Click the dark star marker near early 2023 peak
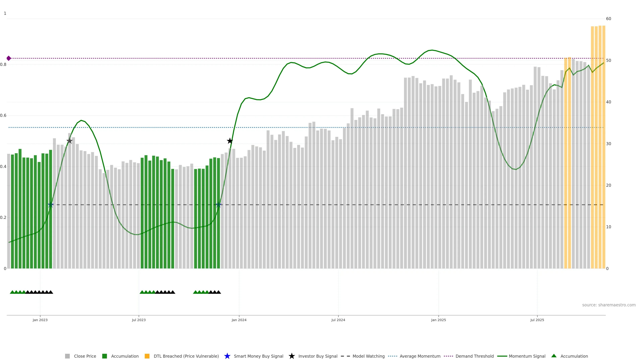Viewport: 644px width, 362px height. [69, 141]
